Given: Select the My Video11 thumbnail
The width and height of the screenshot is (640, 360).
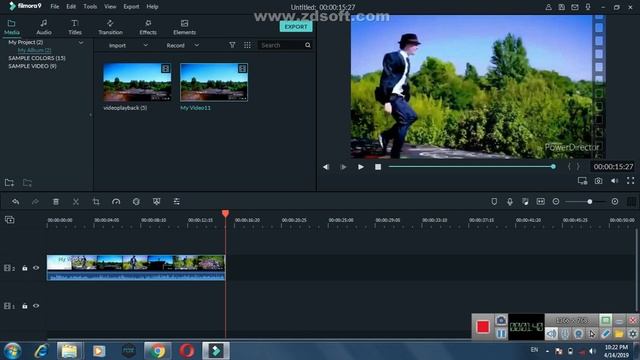Looking at the screenshot, I should coord(213,82).
